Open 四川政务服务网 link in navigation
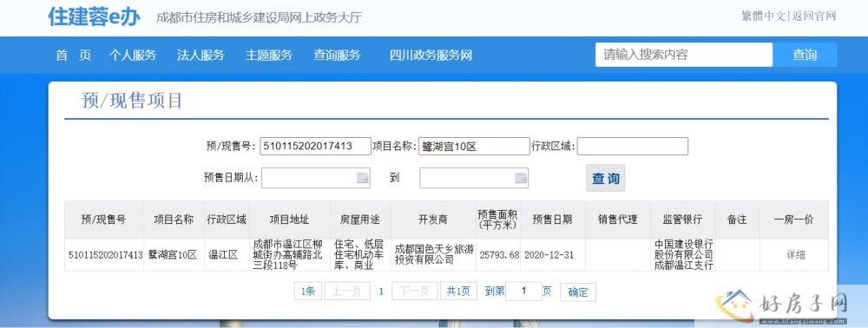The width and height of the screenshot is (868, 328). click(431, 56)
